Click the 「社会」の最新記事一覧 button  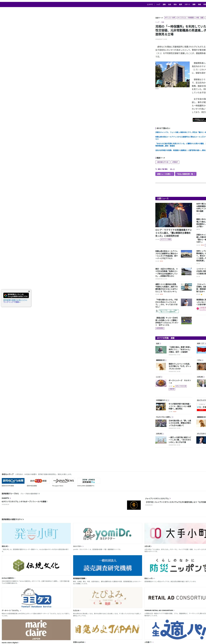pyautogui.click(x=186, y=174)
